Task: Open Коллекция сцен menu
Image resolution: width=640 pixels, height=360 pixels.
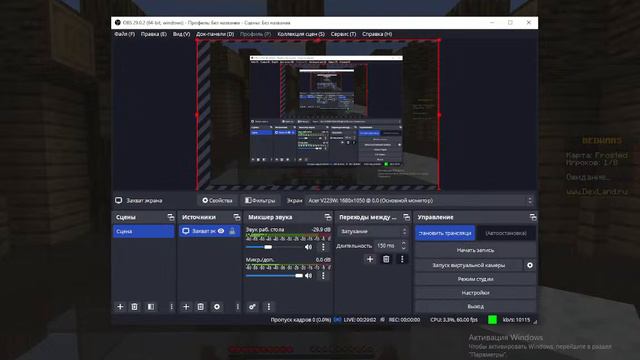Action: click(301, 34)
